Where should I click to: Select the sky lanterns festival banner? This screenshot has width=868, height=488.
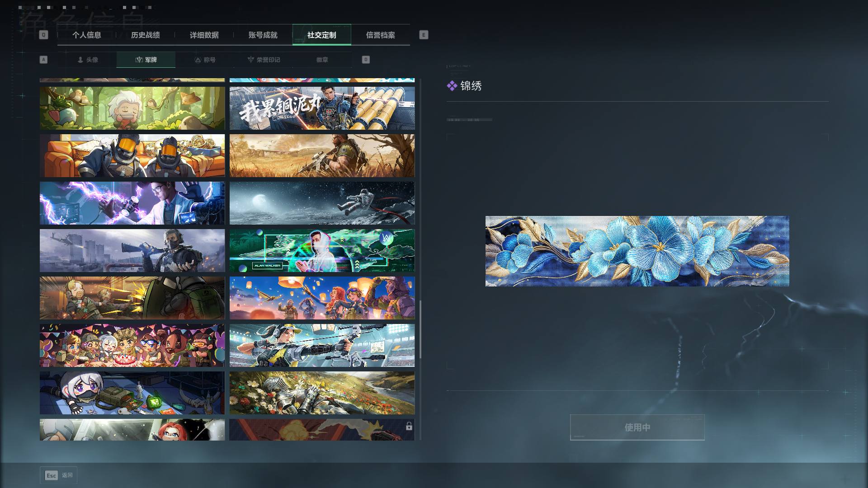pos(322,298)
